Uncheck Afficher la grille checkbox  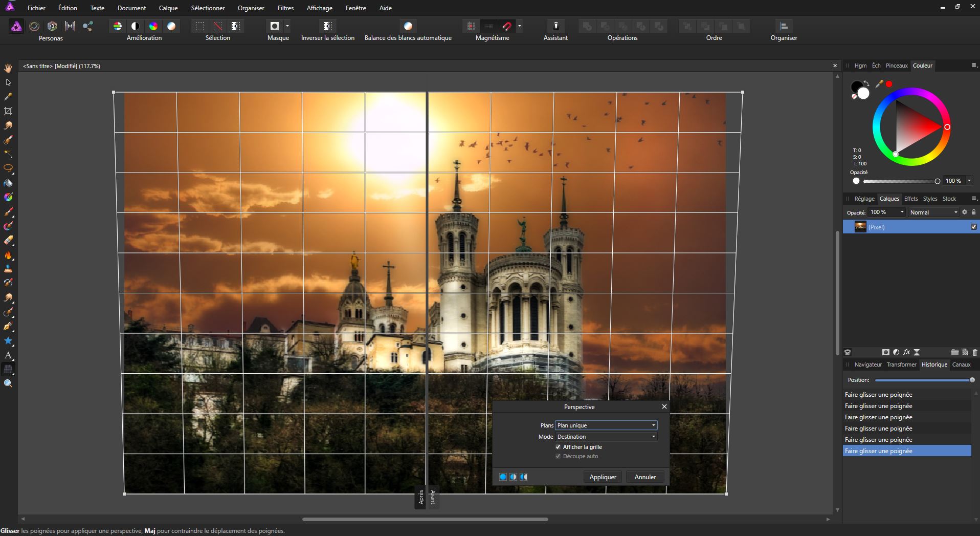[x=558, y=447]
